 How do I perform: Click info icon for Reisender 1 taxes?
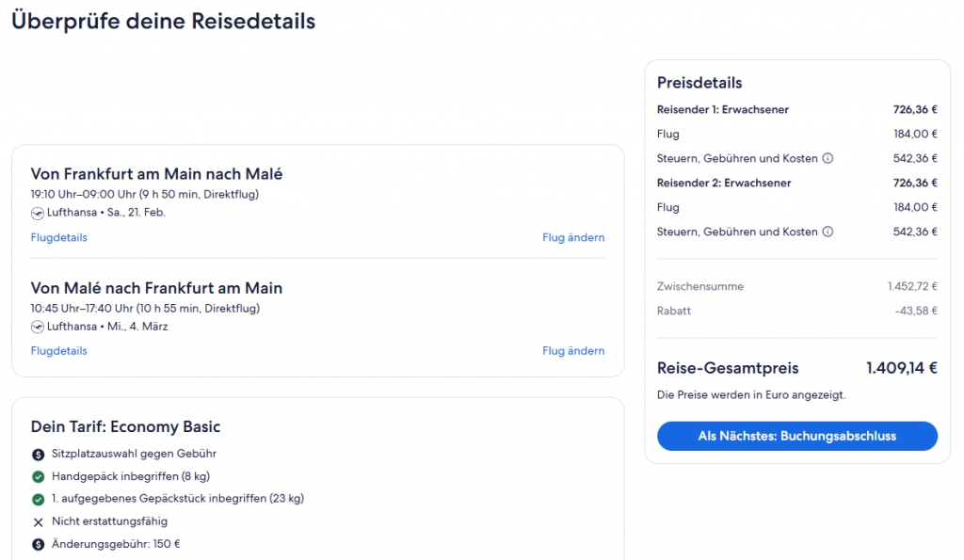(x=827, y=159)
